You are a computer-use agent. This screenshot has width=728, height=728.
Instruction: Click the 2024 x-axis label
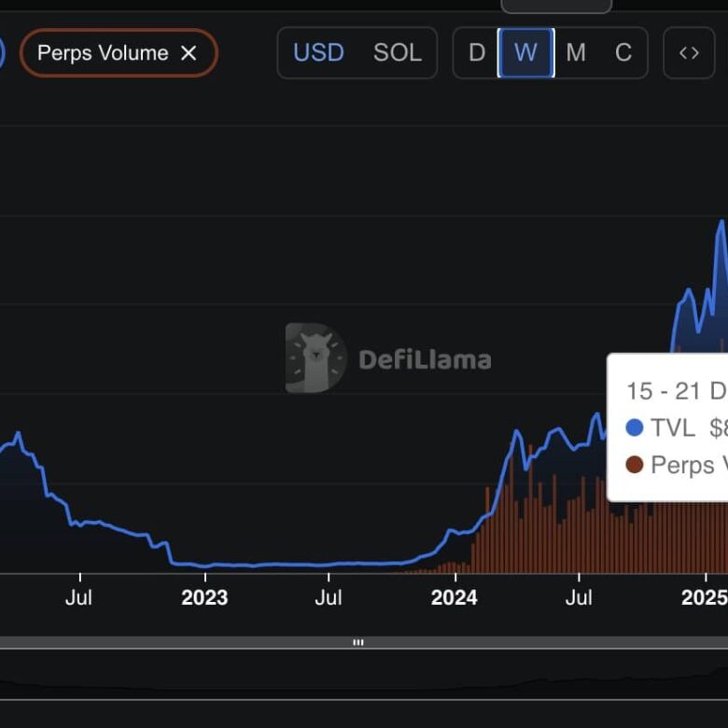(455, 597)
